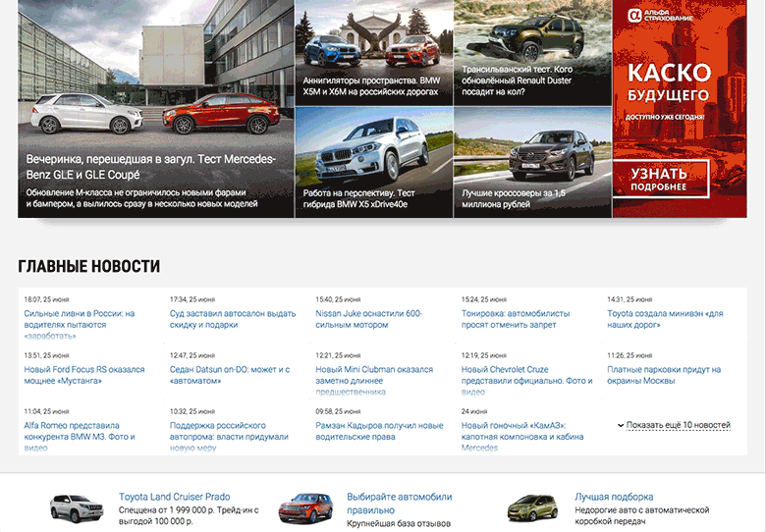766x532 pixels.
Task: Click the 'Лучшая подборка' ad link
Action: (614, 497)
